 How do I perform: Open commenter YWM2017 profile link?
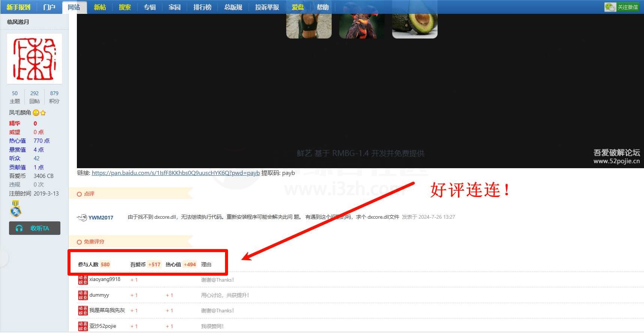pyautogui.click(x=101, y=218)
